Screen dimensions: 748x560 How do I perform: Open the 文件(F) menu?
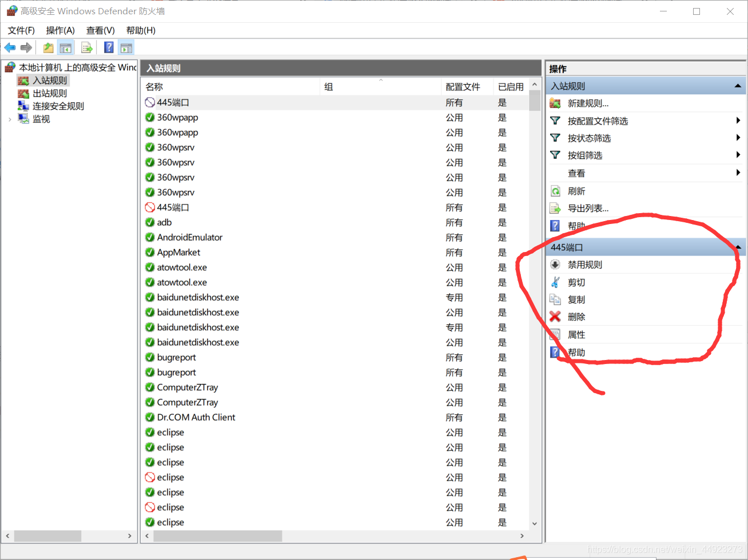point(21,30)
